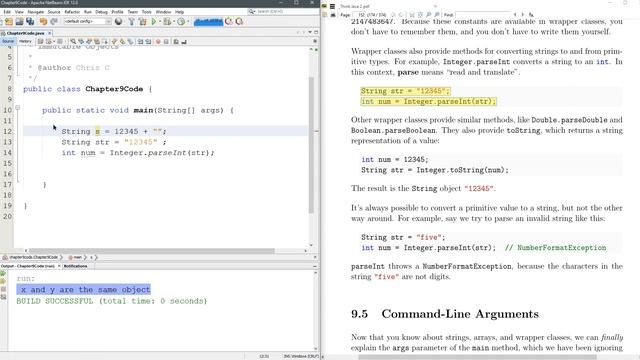Click the editor horizontal scrollbar

(x=151, y=251)
